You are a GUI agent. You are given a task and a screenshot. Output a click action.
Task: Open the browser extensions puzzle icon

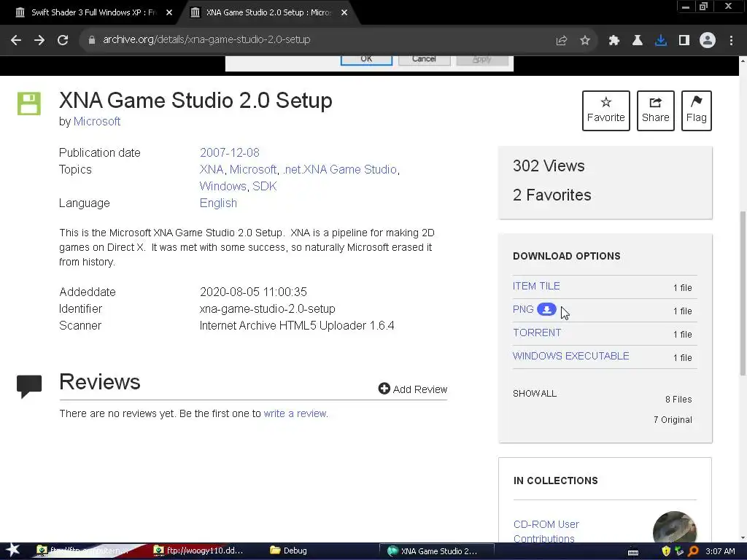tap(614, 41)
